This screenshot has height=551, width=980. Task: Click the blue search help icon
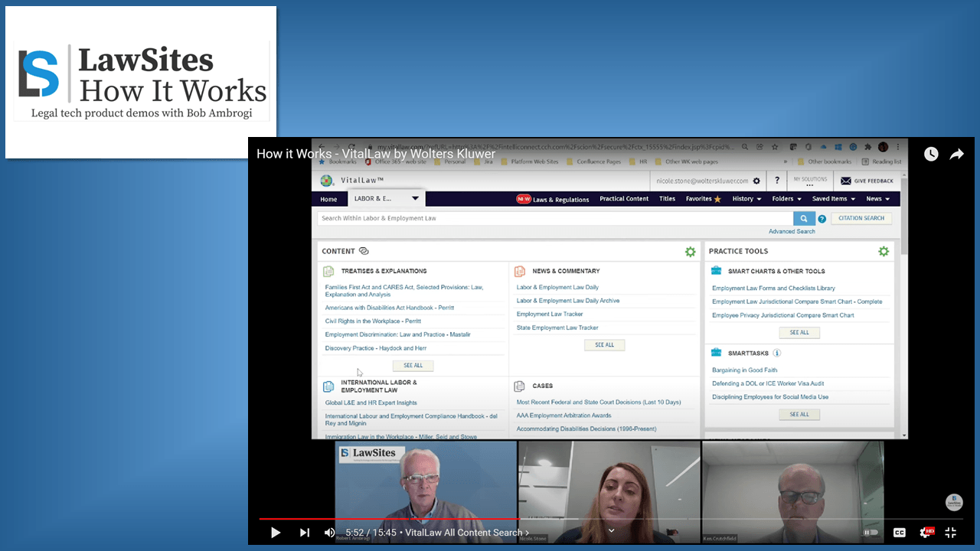point(822,219)
